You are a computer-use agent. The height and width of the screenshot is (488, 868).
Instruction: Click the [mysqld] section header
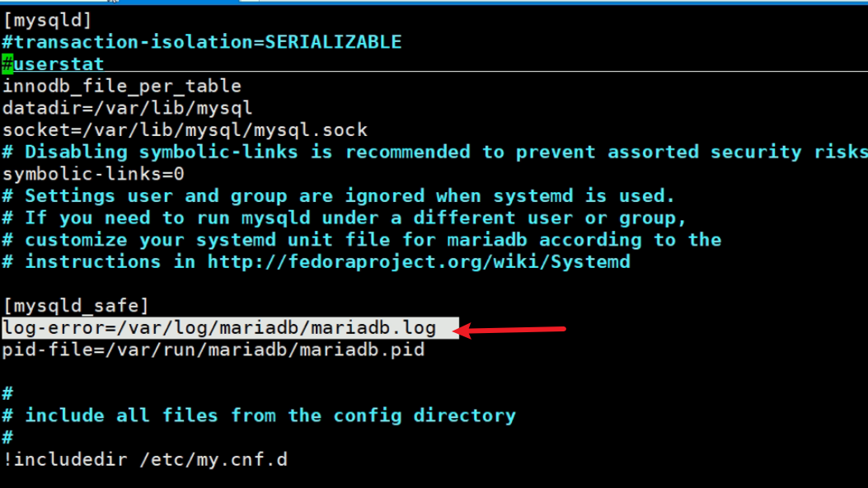tap(47, 20)
